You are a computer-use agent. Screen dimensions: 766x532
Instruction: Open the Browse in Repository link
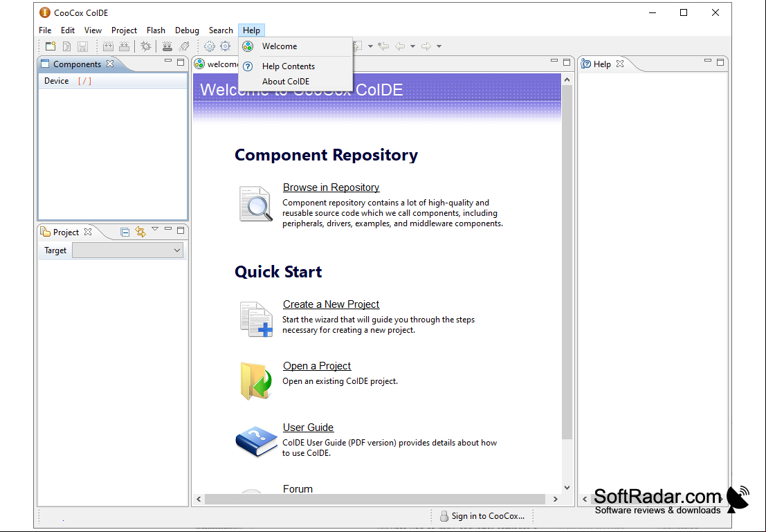point(331,187)
